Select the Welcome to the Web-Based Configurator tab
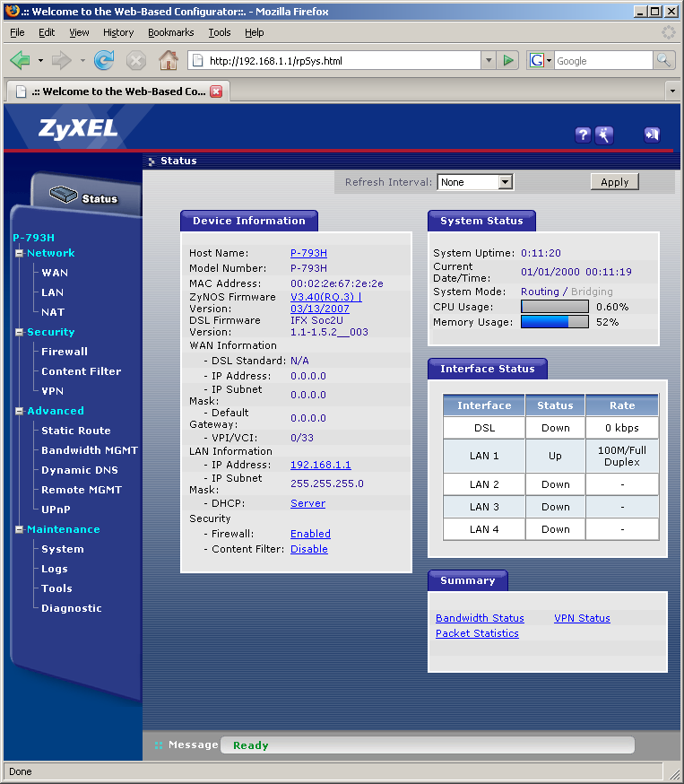The width and height of the screenshot is (684, 784). click(x=118, y=91)
